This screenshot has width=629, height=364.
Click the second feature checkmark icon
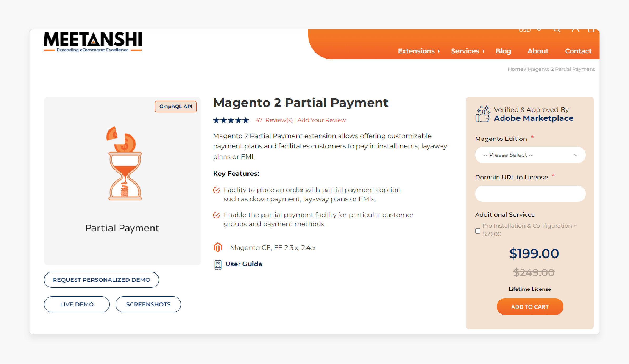[x=216, y=215]
